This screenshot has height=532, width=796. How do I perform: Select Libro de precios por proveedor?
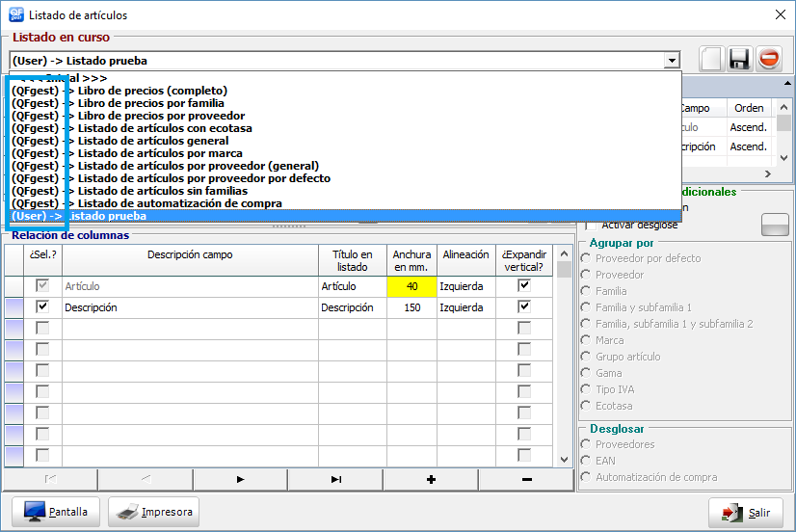pyautogui.click(x=345, y=116)
